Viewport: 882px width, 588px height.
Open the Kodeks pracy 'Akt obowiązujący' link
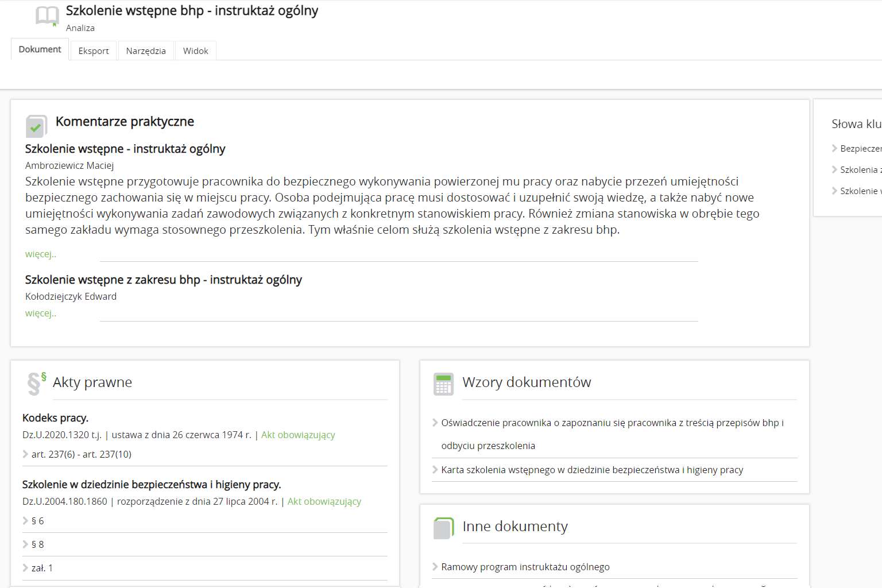298,435
